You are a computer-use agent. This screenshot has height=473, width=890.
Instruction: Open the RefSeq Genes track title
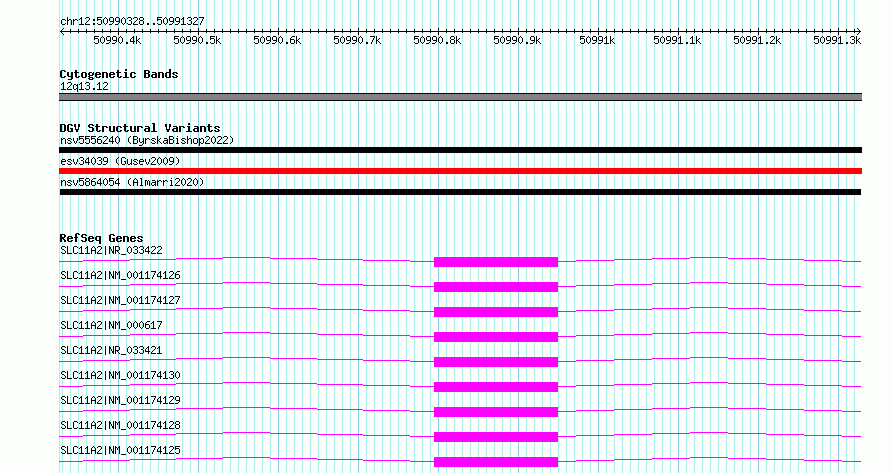(102, 238)
